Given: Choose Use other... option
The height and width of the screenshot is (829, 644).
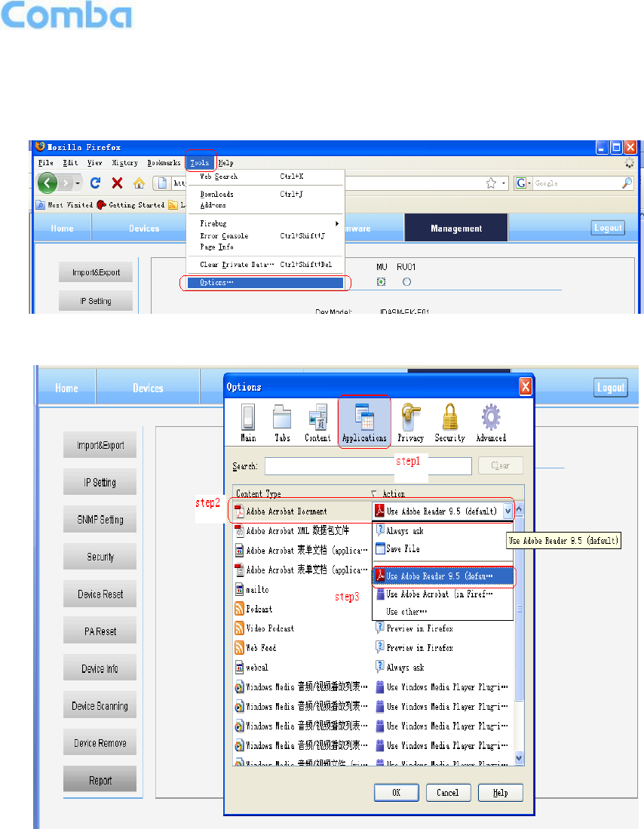Looking at the screenshot, I should (x=443, y=612).
